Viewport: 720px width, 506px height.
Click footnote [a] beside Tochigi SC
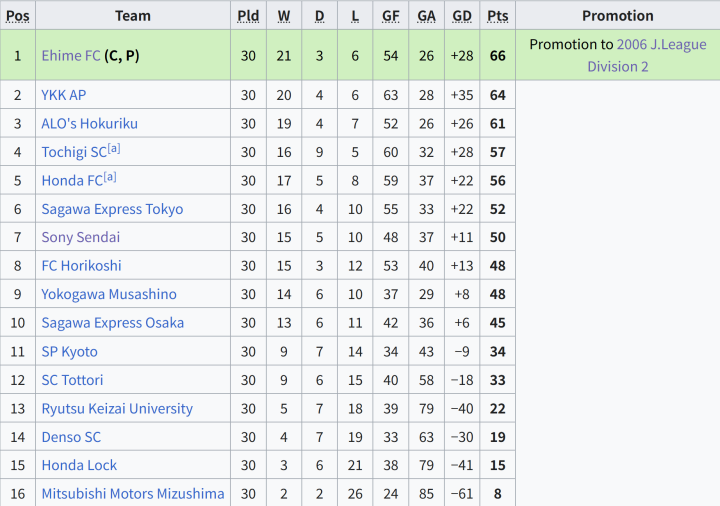pos(114,148)
